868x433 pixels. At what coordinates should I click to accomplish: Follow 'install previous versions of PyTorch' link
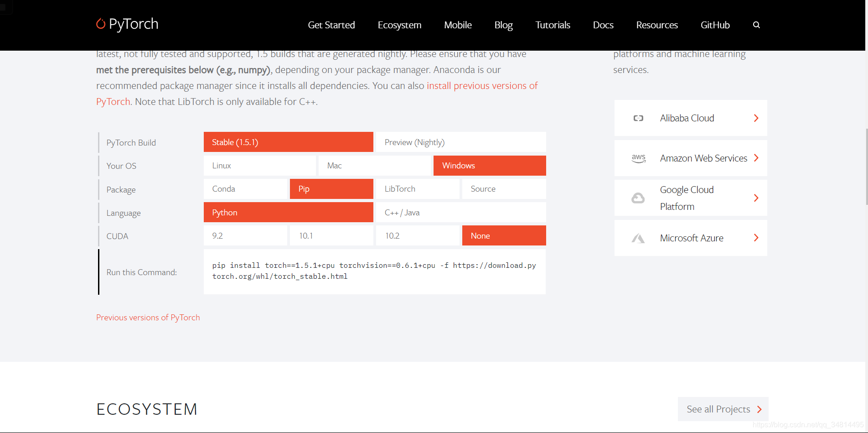tap(482, 86)
